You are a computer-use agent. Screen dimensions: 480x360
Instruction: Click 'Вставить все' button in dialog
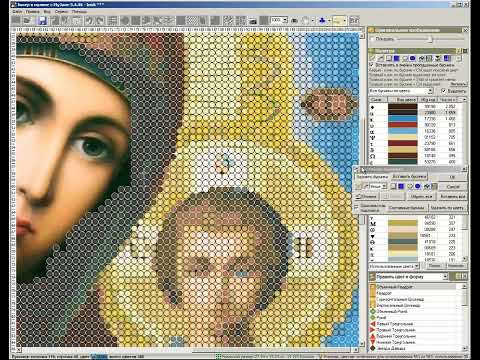coord(452,197)
